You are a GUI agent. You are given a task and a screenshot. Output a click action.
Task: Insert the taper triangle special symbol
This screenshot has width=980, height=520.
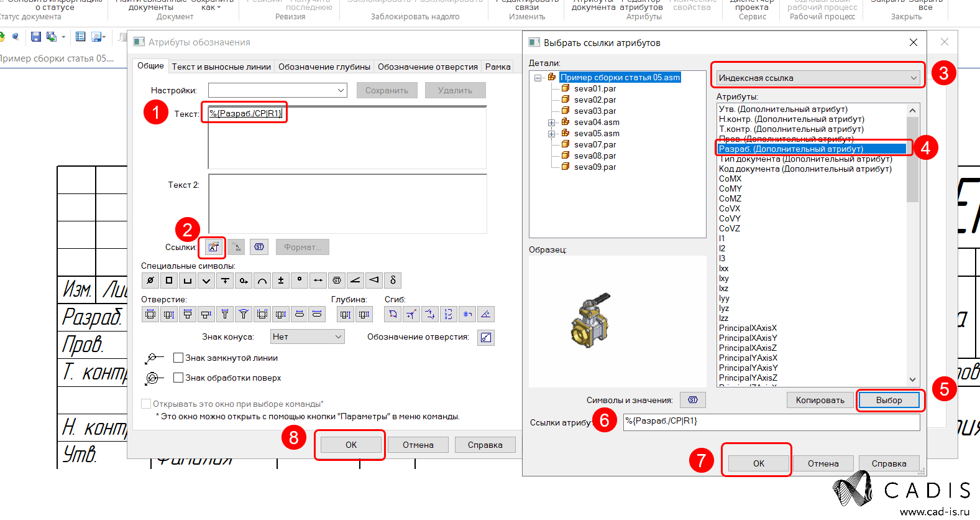click(374, 280)
